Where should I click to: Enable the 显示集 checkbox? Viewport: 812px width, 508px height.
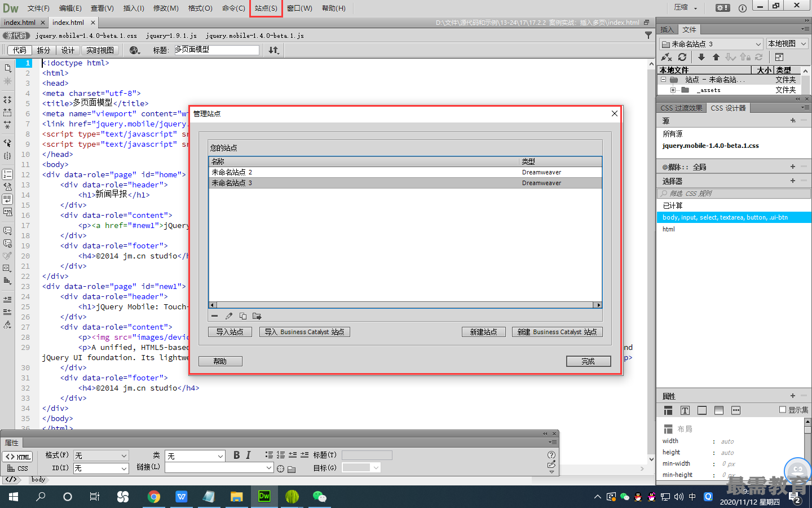click(x=783, y=410)
